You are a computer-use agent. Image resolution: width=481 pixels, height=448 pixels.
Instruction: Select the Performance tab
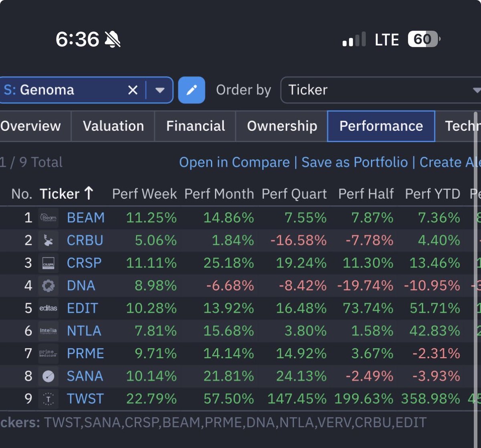(x=381, y=126)
